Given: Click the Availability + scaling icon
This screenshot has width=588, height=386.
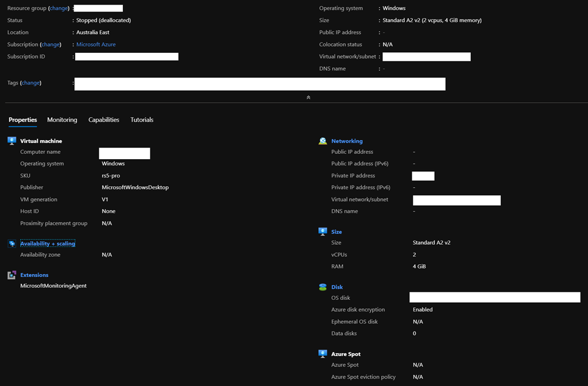Looking at the screenshot, I should point(11,244).
